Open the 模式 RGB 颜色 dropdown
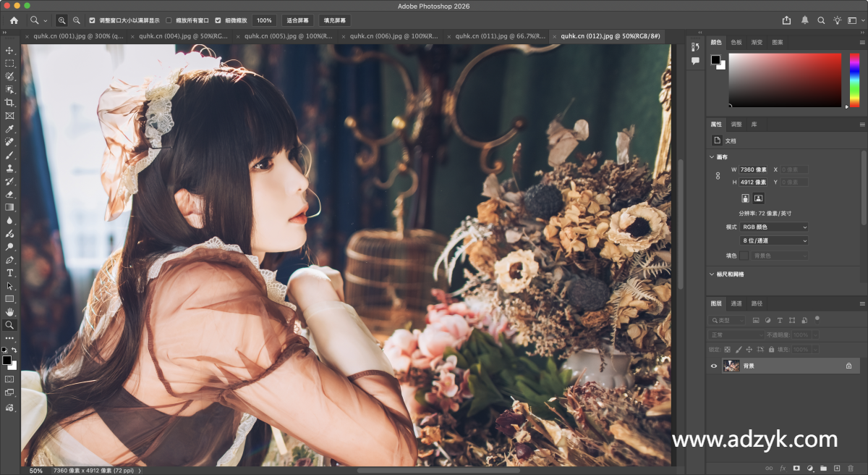This screenshot has width=868, height=475. pos(774,227)
